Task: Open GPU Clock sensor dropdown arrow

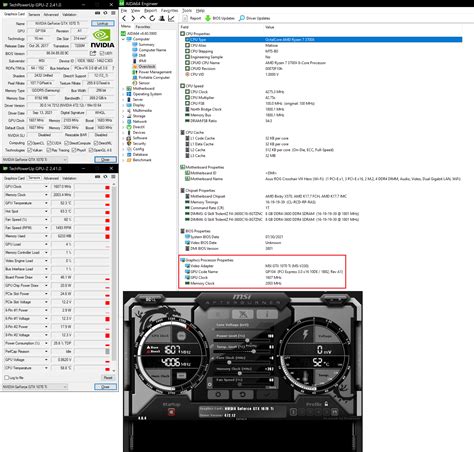Action: [46, 187]
